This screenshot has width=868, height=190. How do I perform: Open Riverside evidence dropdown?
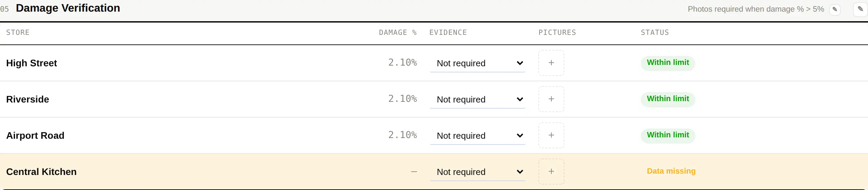[x=477, y=99]
